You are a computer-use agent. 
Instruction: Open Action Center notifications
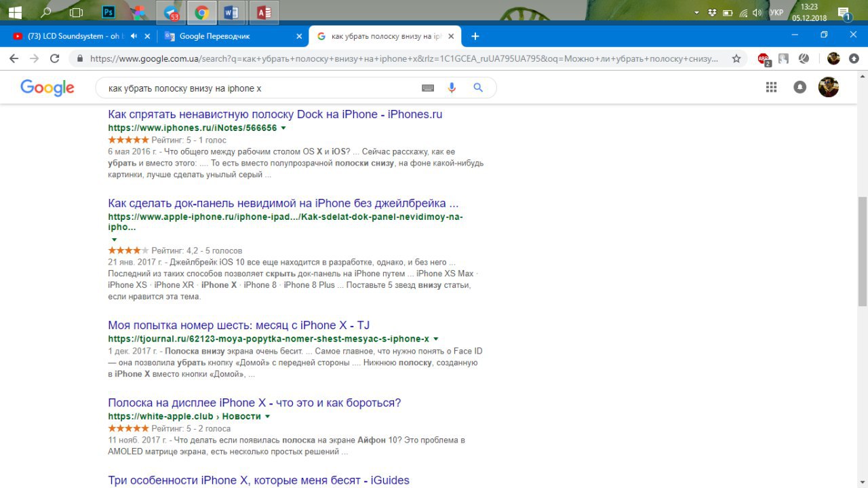point(845,13)
